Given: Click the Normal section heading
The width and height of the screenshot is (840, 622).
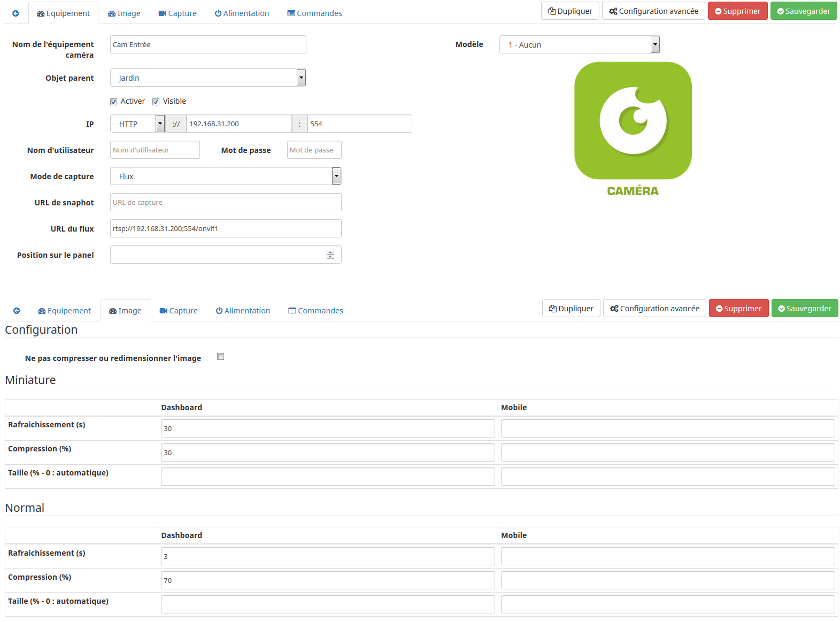Looking at the screenshot, I should (25, 508).
